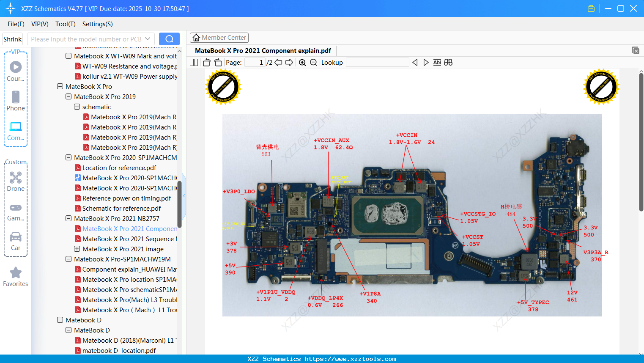
Task: Click the Shrink button
Action: pos(13,39)
